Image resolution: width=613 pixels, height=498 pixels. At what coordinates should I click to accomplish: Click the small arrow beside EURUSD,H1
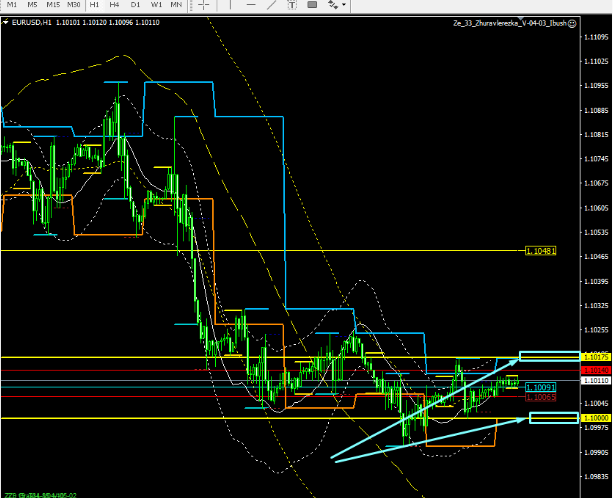click(x=5, y=21)
